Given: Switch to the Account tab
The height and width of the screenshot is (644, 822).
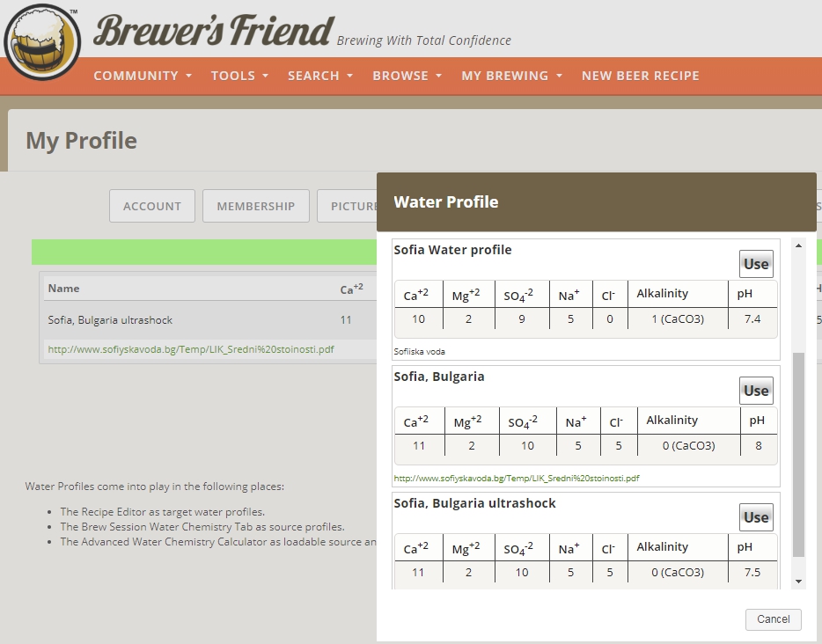Looking at the screenshot, I should tap(152, 206).
